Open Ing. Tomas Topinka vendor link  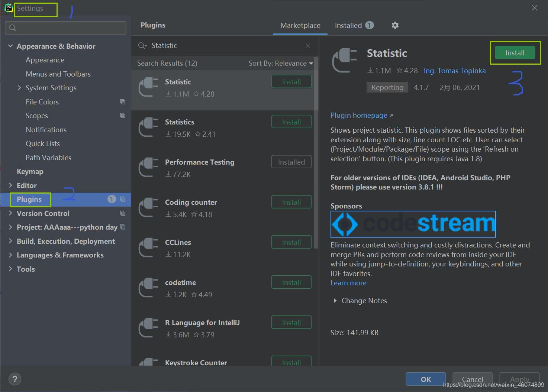point(454,71)
